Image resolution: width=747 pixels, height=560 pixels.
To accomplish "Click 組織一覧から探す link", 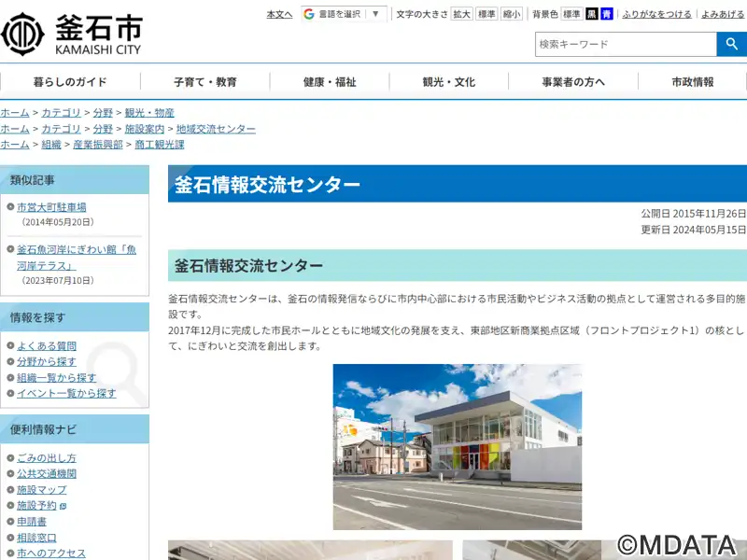I will (57, 378).
